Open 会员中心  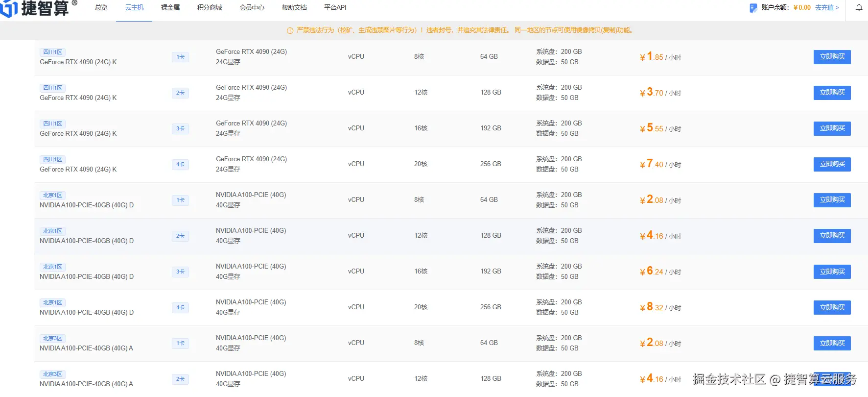[252, 7]
